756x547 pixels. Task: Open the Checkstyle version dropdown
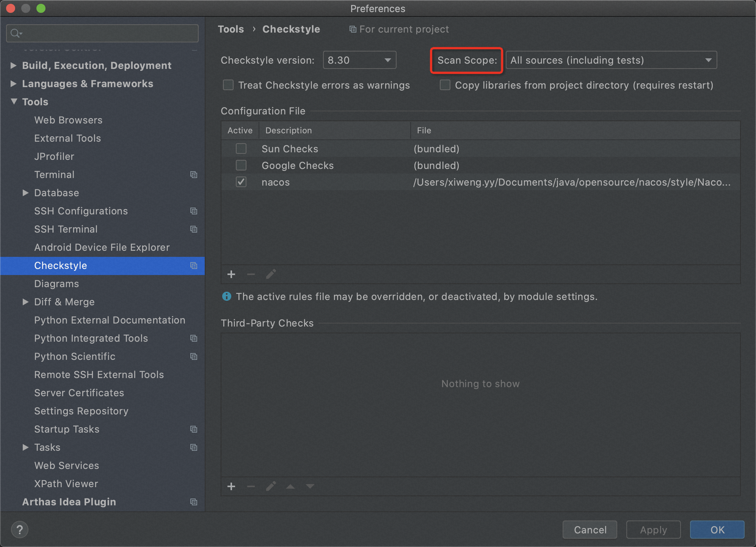359,60
